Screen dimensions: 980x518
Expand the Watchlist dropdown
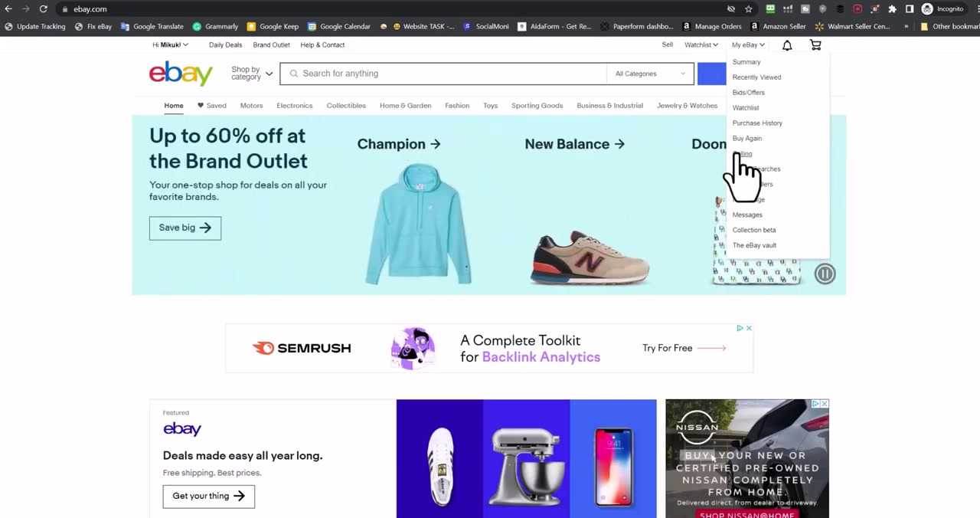(x=701, y=45)
